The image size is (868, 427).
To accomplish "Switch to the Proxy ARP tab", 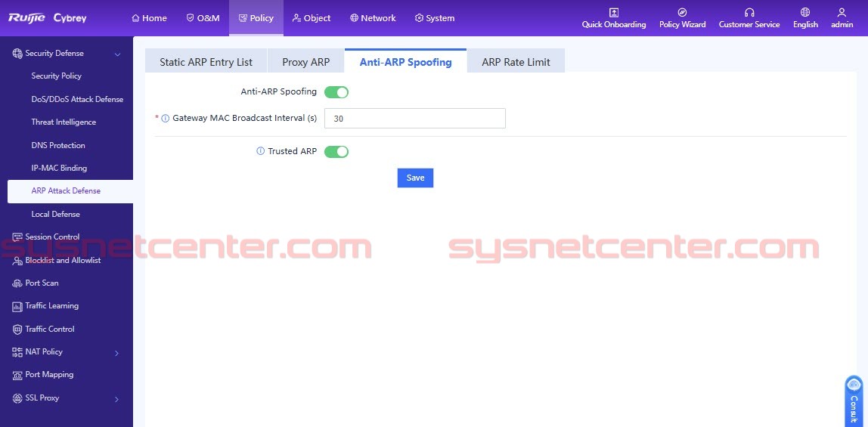I will click(305, 61).
